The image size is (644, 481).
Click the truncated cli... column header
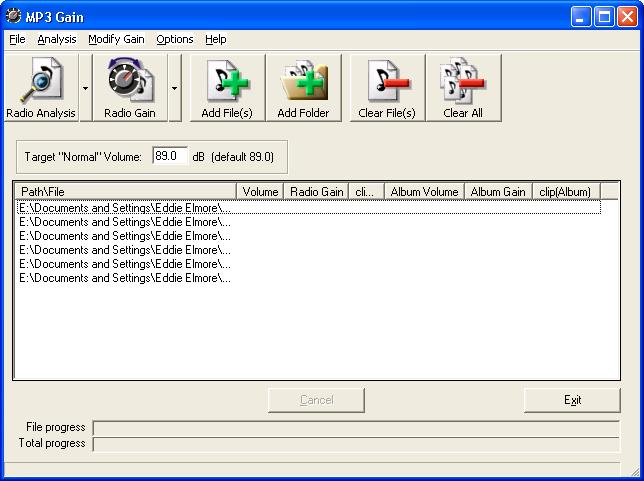tap(366, 192)
